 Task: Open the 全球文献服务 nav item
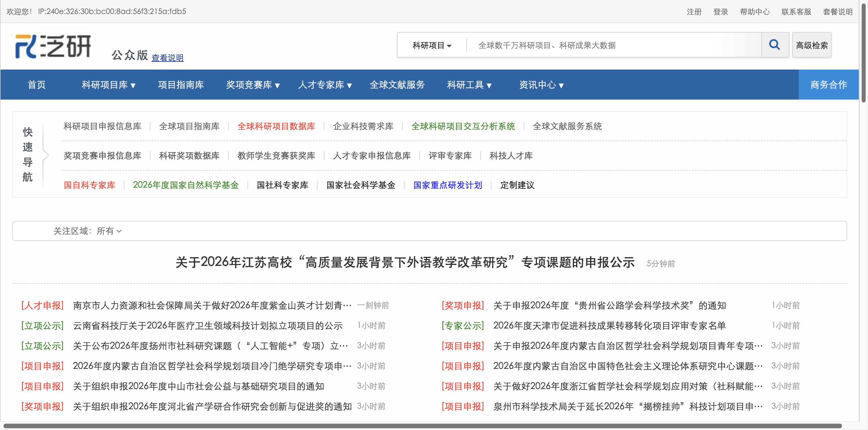click(397, 85)
